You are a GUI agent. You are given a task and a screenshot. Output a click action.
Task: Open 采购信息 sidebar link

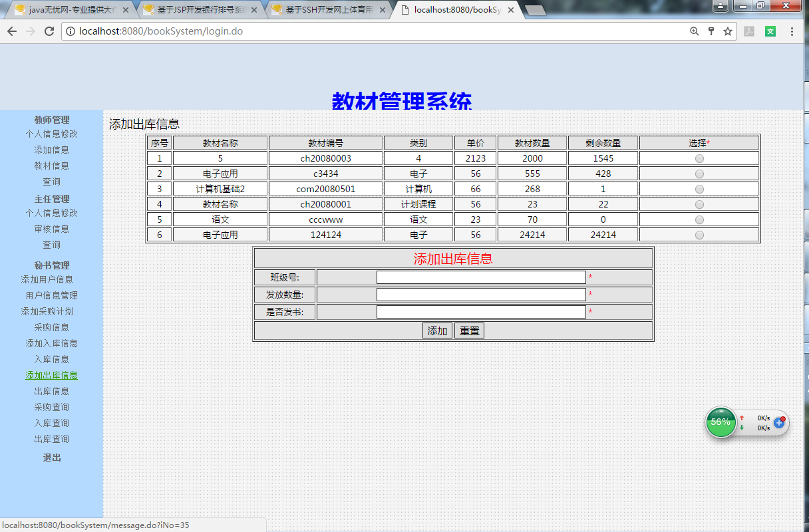[x=51, y=327]
